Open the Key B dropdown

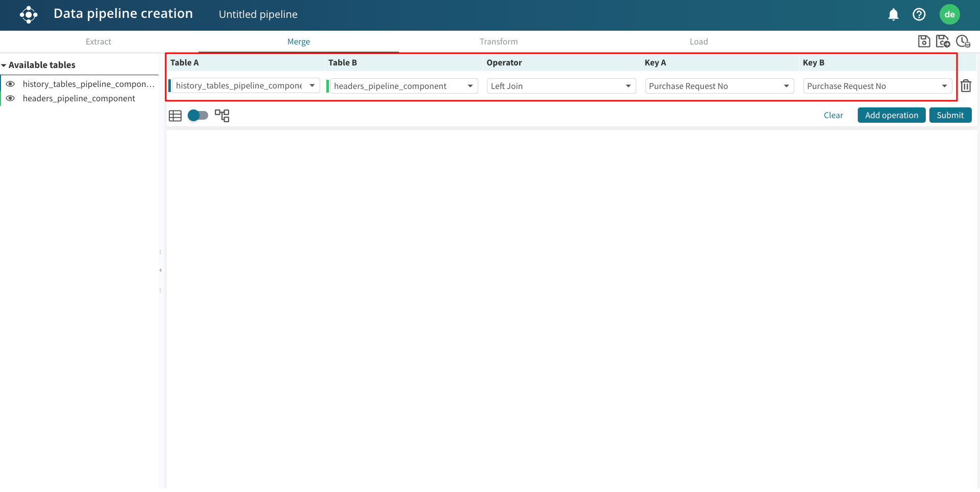pyautogui.click(x=877, y=86)
